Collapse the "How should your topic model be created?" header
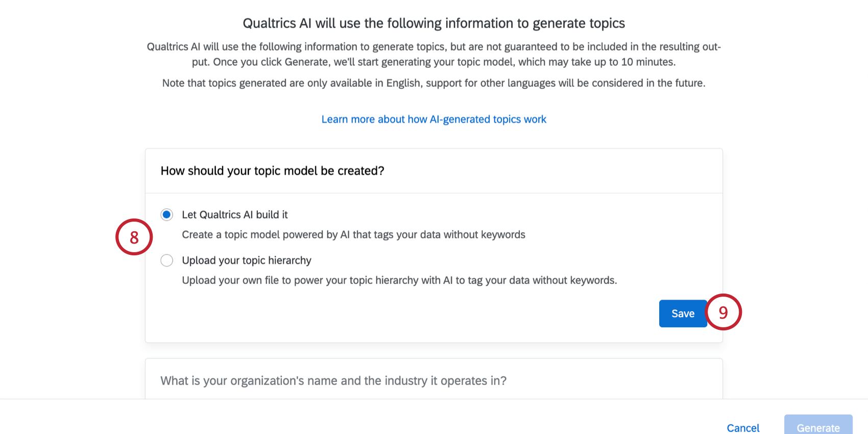This screenshot has width=868, height=434. coord(272,171)
